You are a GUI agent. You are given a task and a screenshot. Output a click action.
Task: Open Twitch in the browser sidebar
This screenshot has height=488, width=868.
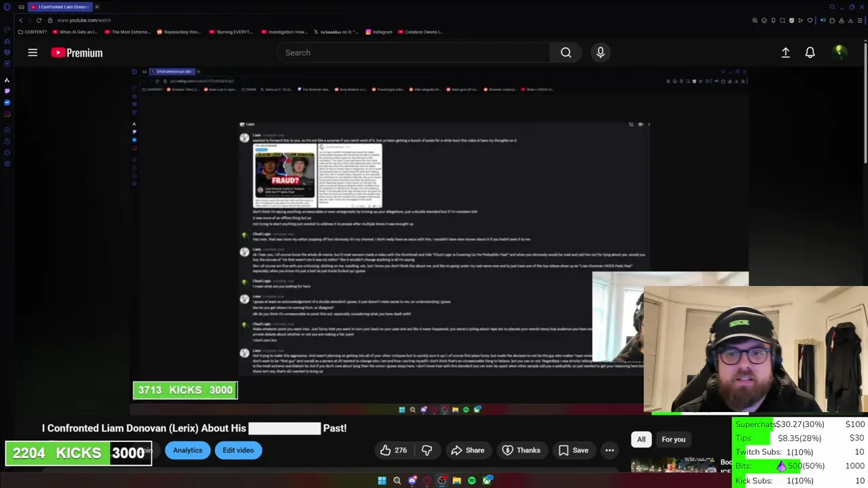pyautogui.click(x=7, y=91)
